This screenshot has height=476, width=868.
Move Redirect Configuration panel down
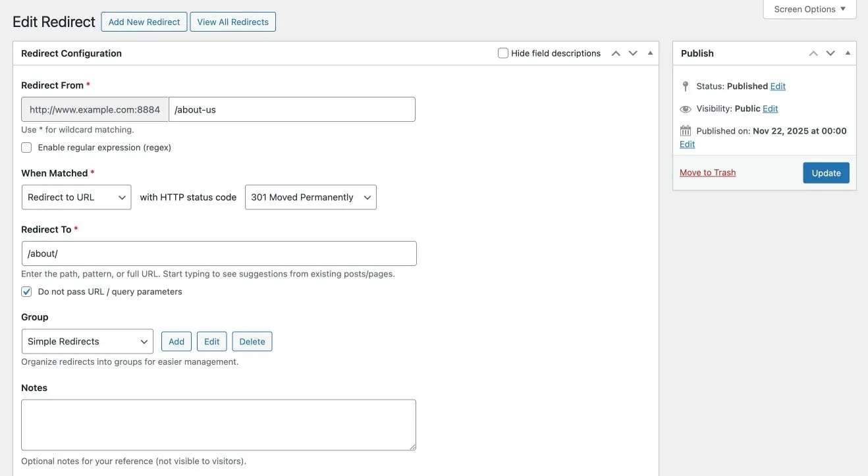point(633,53)
